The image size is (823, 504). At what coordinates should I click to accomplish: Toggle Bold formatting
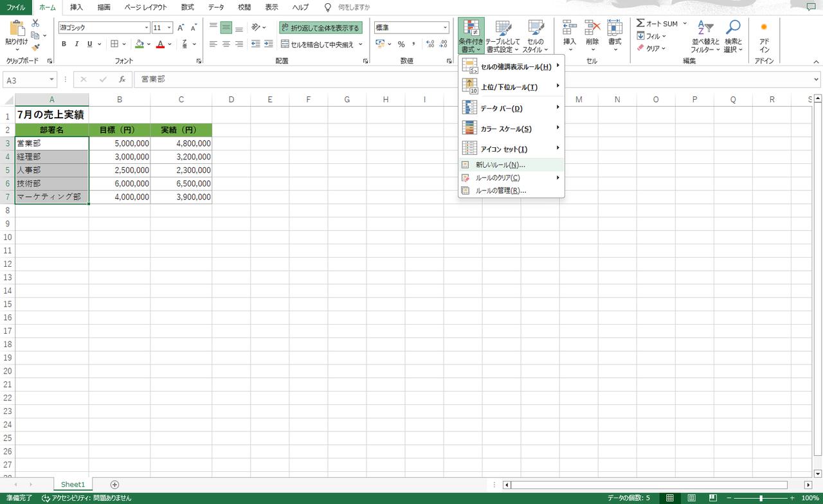64,44
